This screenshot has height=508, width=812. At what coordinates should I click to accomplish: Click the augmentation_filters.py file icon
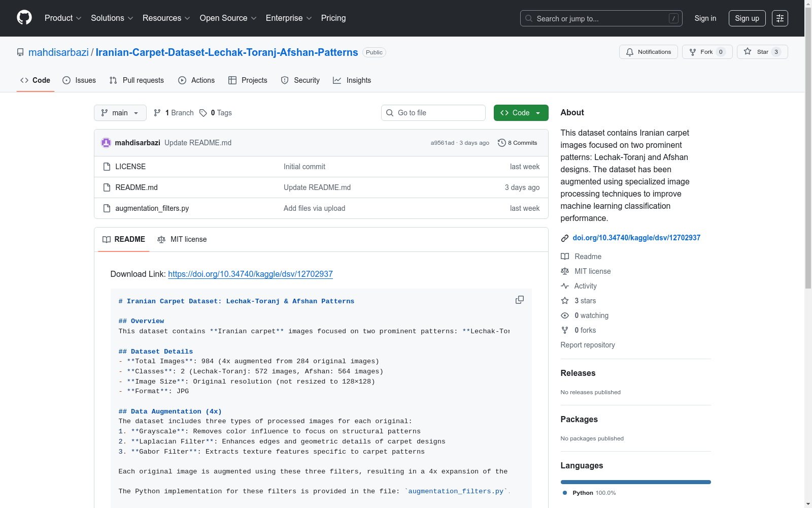point(107,208)
